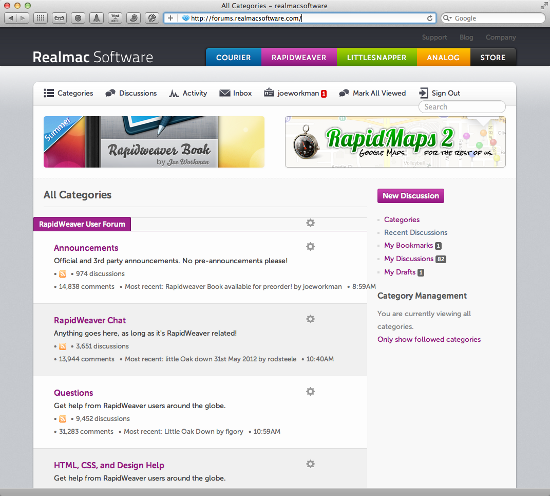Screen dimensions: 550x496
Task: Click the Categories list icon in nav
Action: [x=49, y=93]
